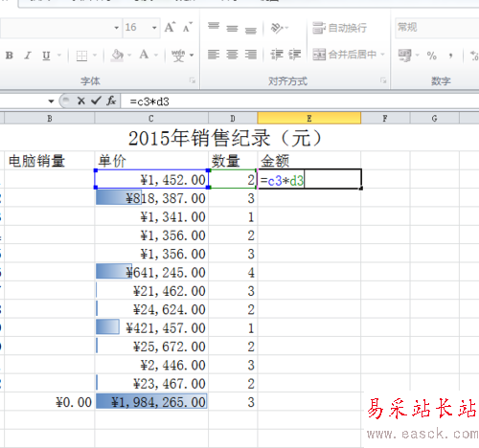The image size is (479, 448).
Task: Select the cell ¥641,245.00
Action: click(x=151, y=272)
